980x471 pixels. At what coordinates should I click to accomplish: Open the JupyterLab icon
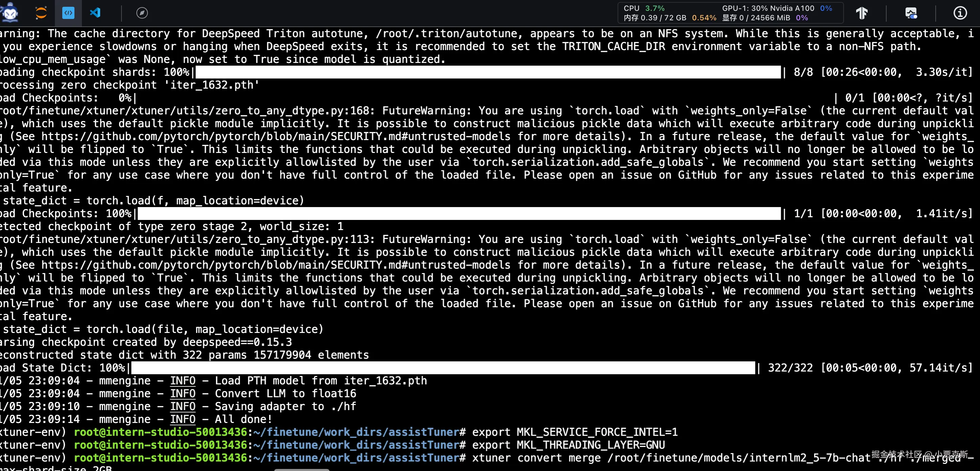(41, 13)
